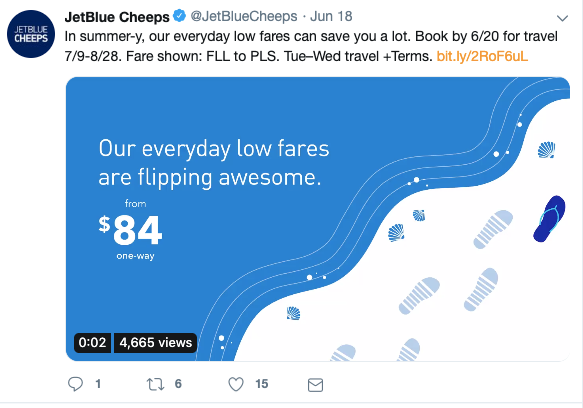Retweet this JetBlue Cheeps post
The image size is (583, 408).
pyautogui.click(x=155, y=384)
